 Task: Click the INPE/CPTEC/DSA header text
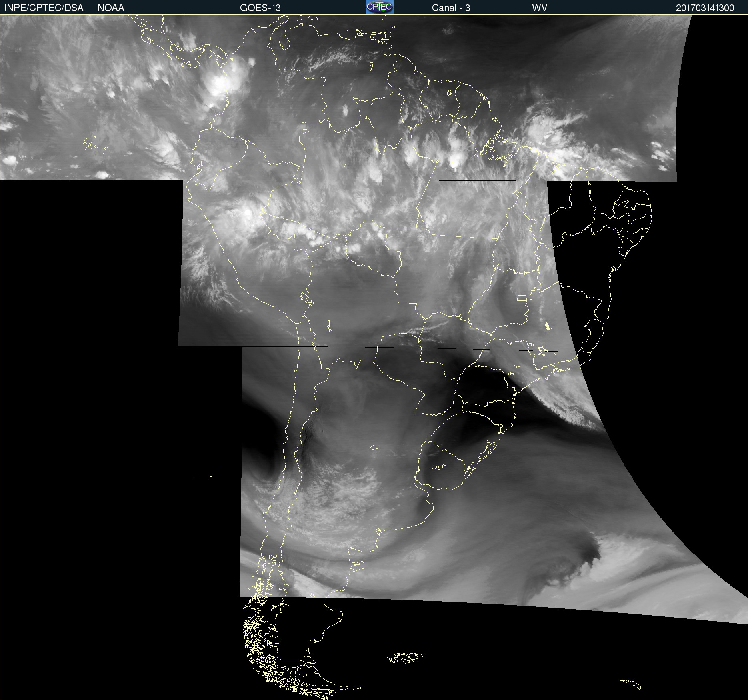coord(44,8)
